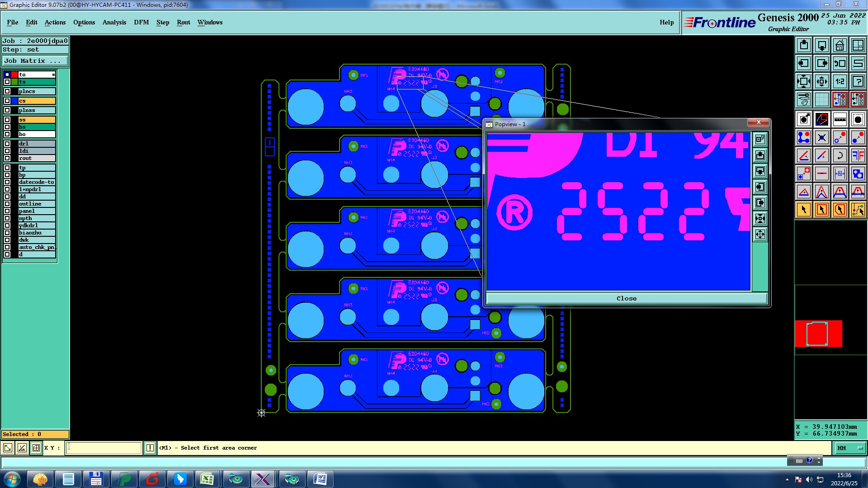868x488 pixels.
Task: Toggle visibility checkbox for layer drl
Action: (7, 144)
